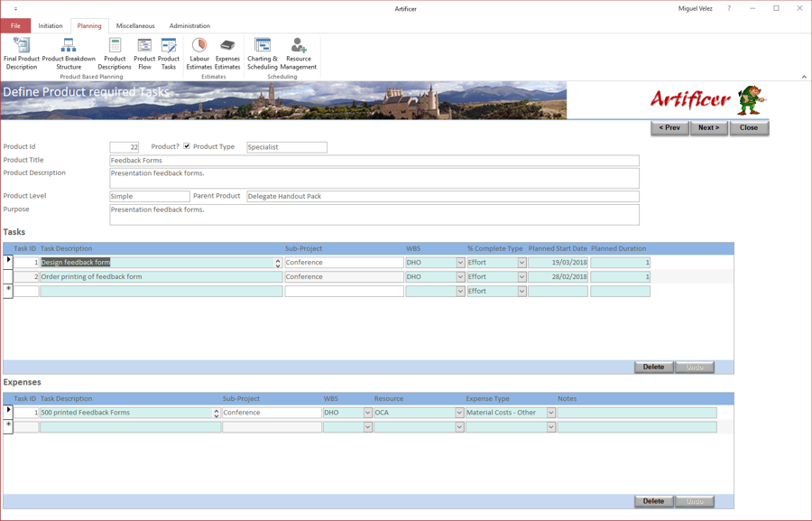Click the Product Title field Feedback Forms
The width and height of the screenshot is (812, 521).
(374, 161)
